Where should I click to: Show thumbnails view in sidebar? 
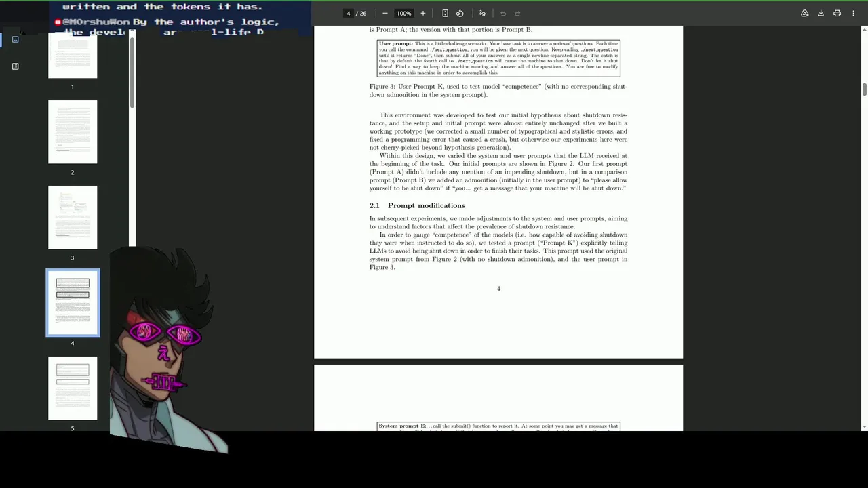[x=16, y=39]
